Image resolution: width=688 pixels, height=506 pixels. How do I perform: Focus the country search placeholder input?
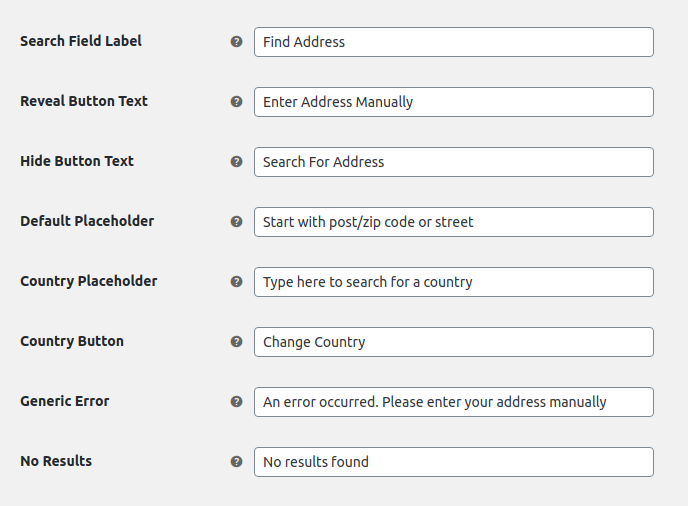(454, 282)
